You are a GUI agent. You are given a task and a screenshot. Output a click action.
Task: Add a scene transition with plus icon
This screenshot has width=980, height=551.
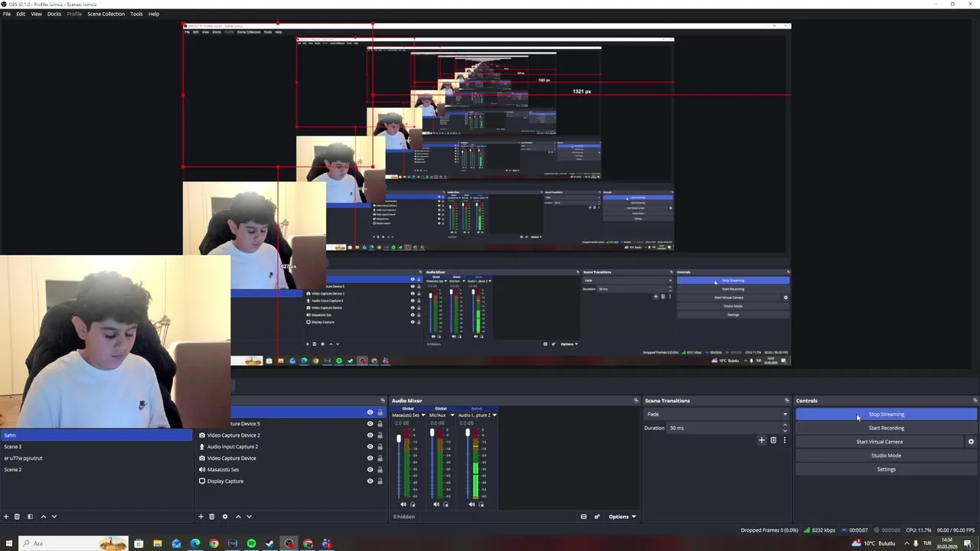762,440
